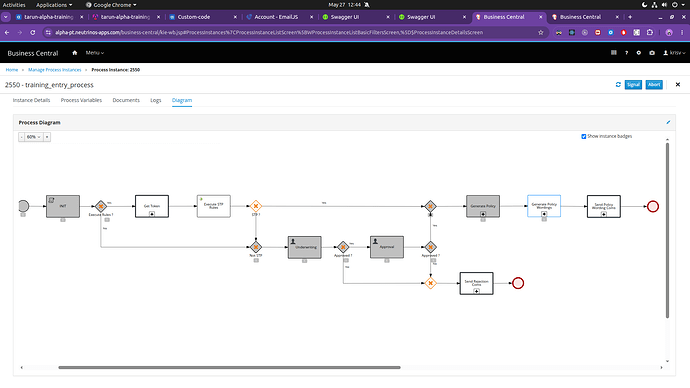Open the Menu dropdown in header
This screenshot has height=388, width=690.
pos(95,53)
